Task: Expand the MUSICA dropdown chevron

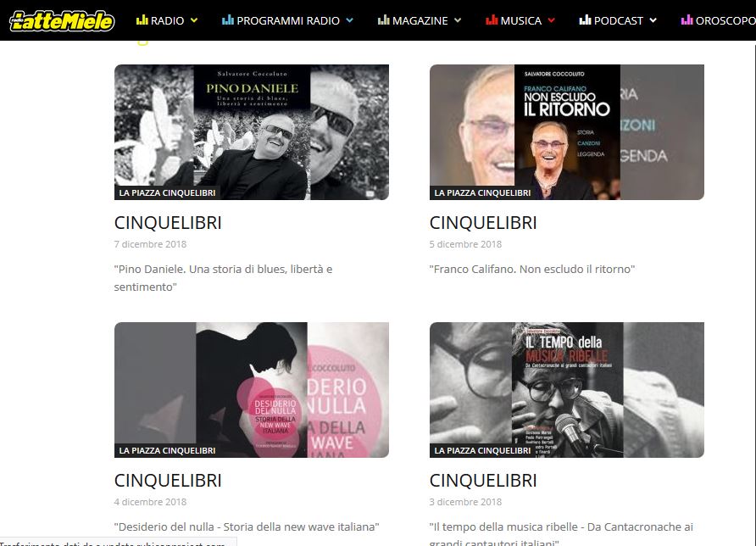Action: [552, 20]
